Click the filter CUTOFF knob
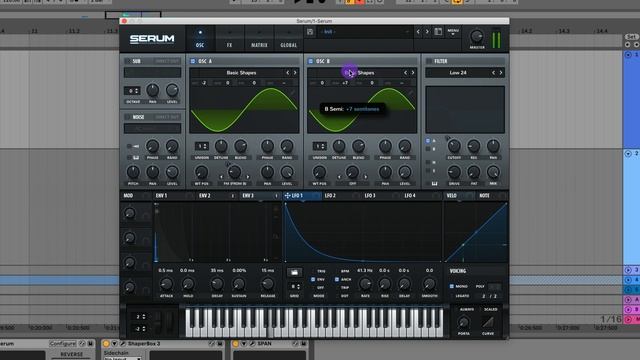The height and width of the screenshot is (360, 640). pos(454,146)
